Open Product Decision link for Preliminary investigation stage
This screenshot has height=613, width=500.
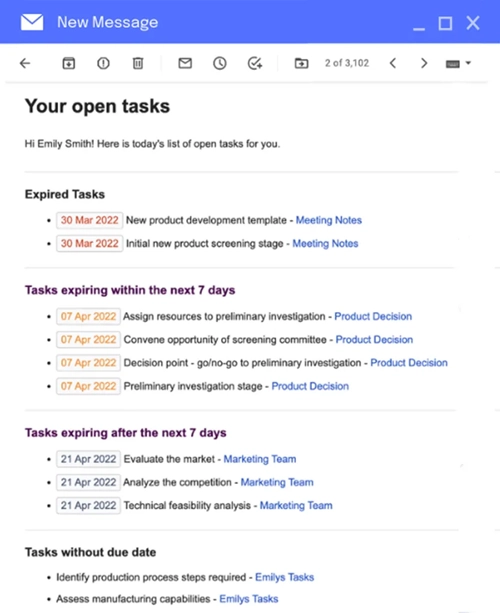click(310, 386)
